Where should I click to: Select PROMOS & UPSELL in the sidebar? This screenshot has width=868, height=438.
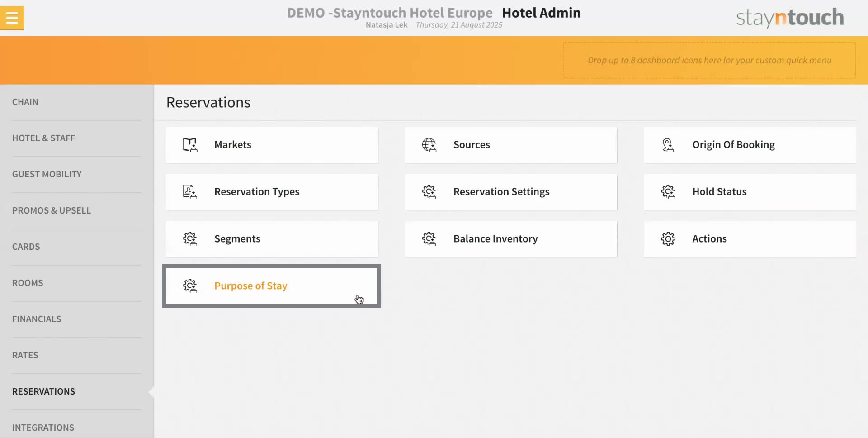pos(52,211)
